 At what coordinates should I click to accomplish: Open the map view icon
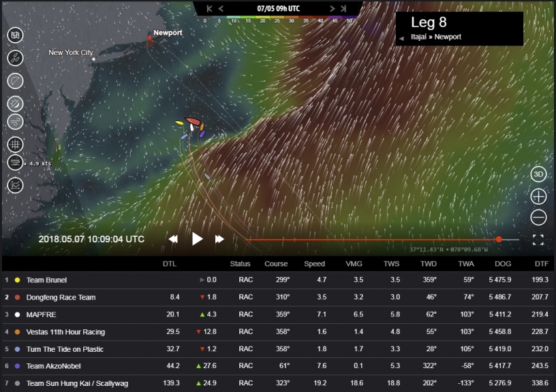(x=15, y=35)
